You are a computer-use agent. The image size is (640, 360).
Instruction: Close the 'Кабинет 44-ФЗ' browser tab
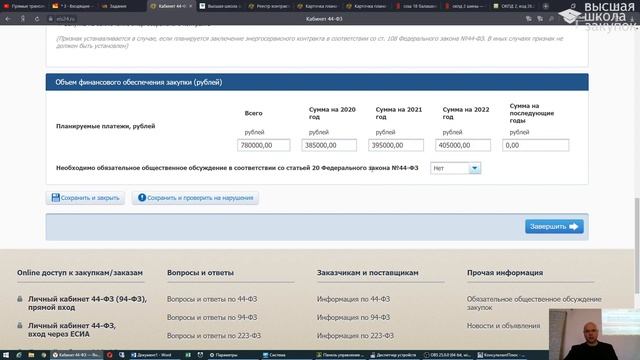[x=191, y=6]
